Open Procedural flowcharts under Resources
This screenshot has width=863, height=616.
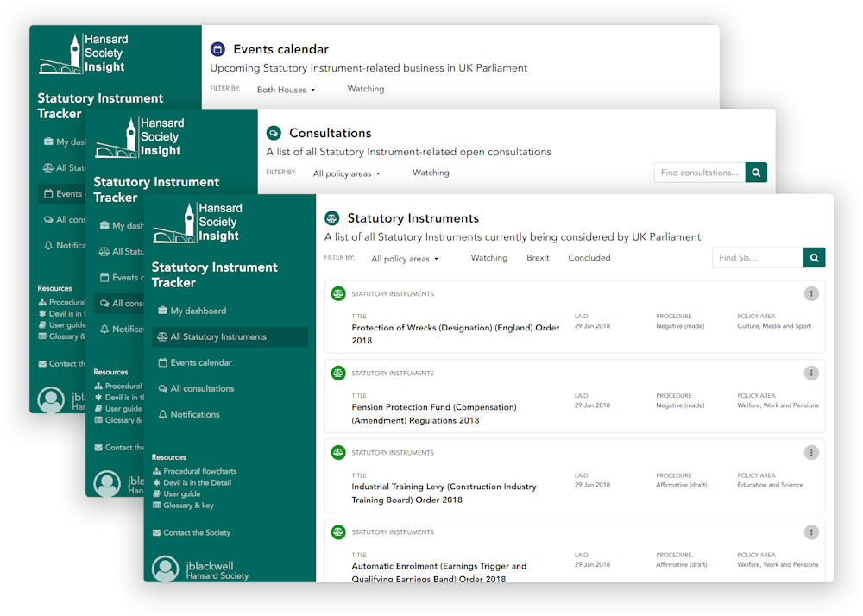point(198,471)
